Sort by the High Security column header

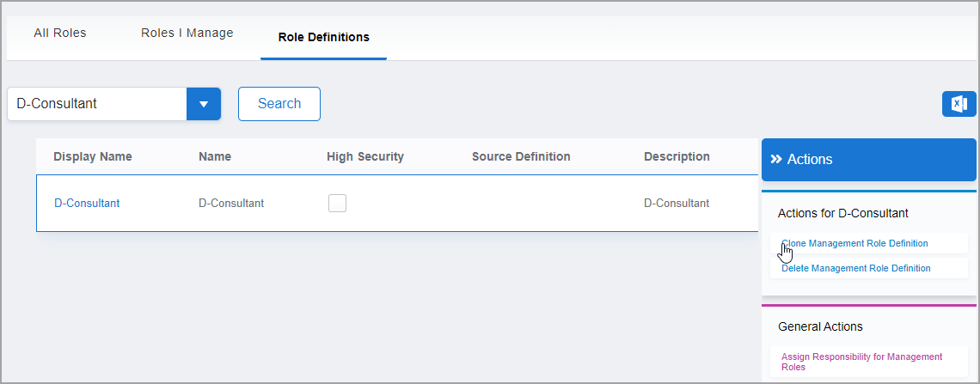click(x=365, y=156)
